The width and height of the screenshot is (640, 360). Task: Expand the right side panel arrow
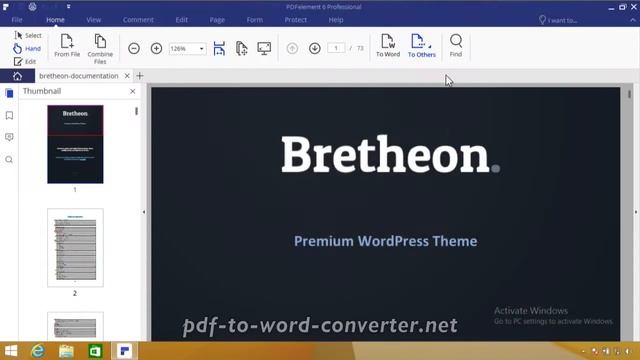point(636,212)
